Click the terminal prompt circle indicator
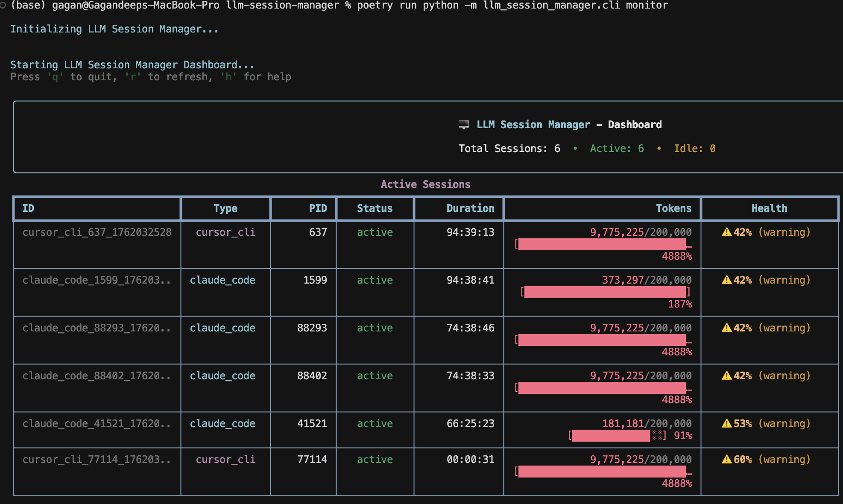Screen dimensions: 843x504 3,6
